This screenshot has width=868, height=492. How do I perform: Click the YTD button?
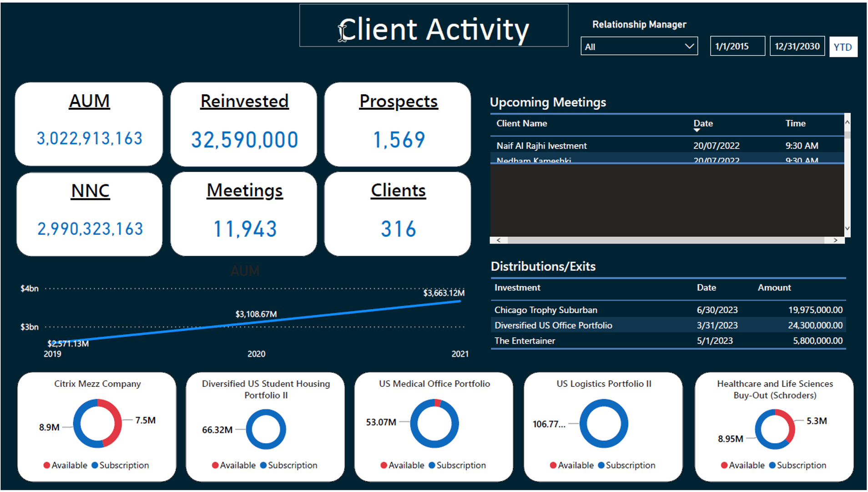[x=843, y=47]
